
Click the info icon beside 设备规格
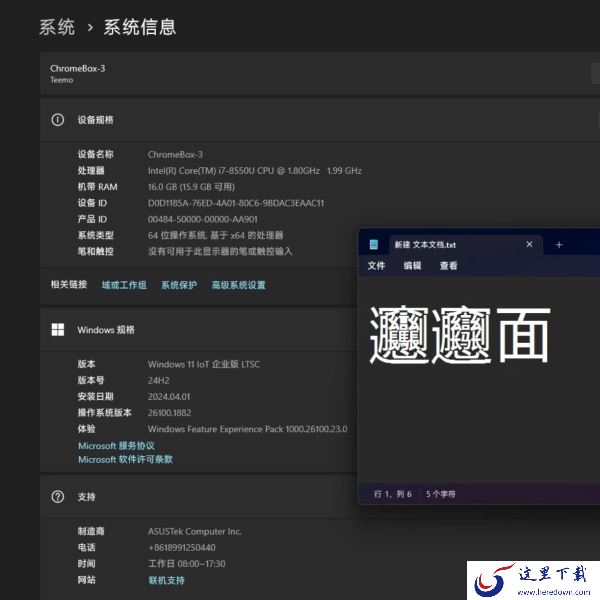(x=58, y=120)
